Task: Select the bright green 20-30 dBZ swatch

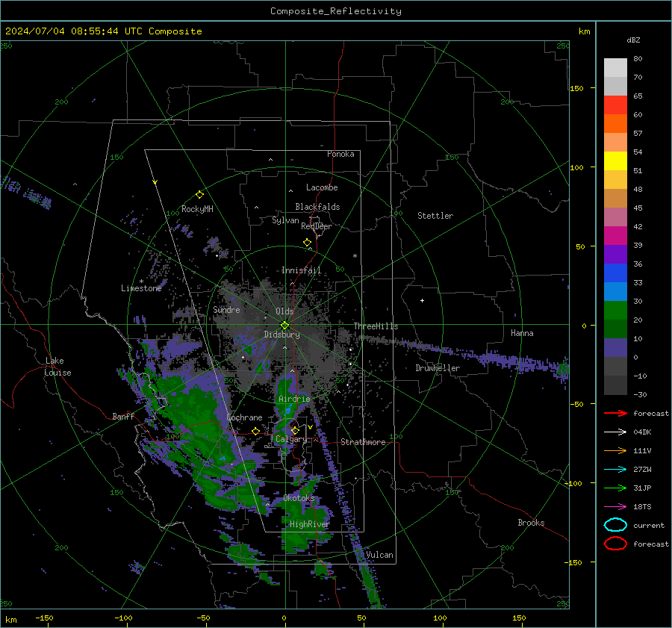Action: point(615,311)
